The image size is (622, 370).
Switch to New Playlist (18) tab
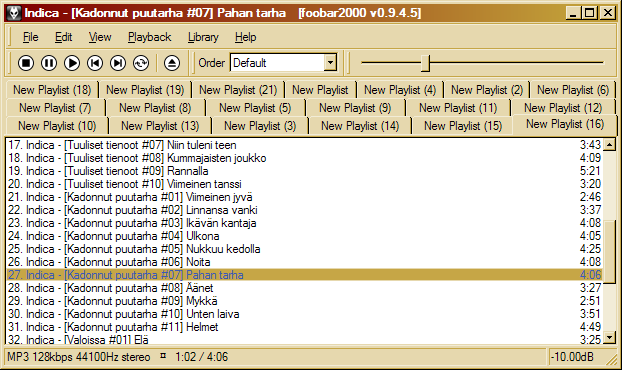coord(52,90)
